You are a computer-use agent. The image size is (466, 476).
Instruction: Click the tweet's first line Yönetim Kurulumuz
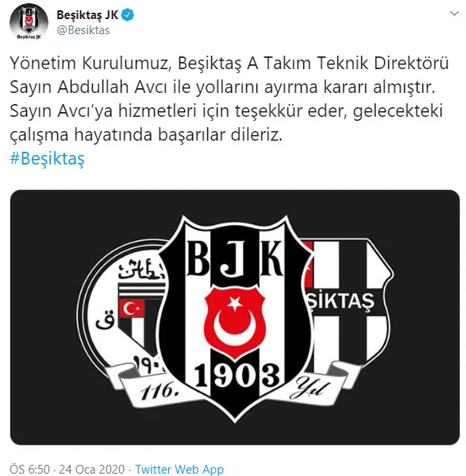(x=89, y=63)
